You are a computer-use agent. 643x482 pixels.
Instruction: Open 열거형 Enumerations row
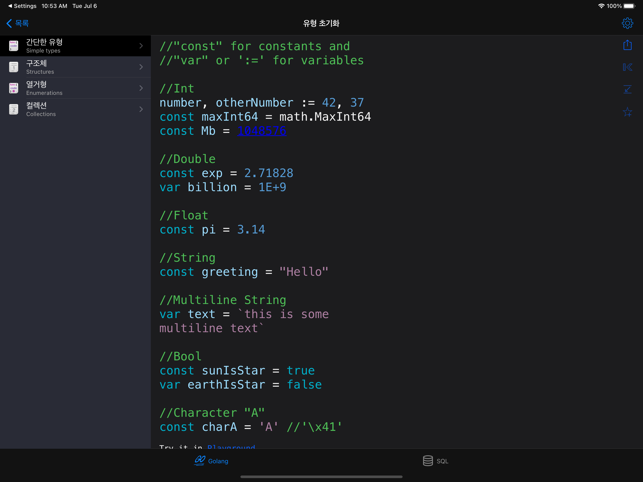tap(75, 88)
